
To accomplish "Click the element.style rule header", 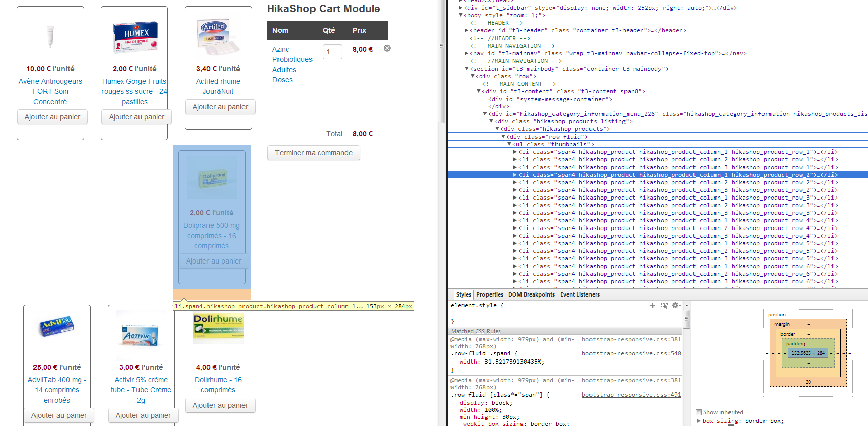I will point(476,305).
